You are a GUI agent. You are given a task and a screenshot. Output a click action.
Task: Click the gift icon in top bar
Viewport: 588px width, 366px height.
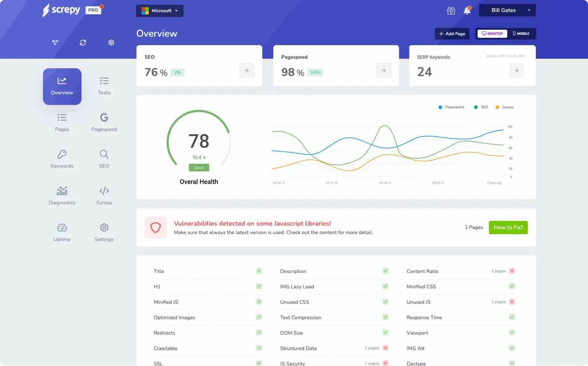tap(451, 10)
